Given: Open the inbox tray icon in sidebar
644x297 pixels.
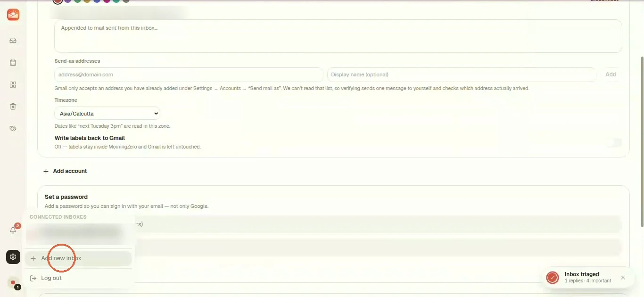Looking at the screenshot, I should (x=13, y=41).
